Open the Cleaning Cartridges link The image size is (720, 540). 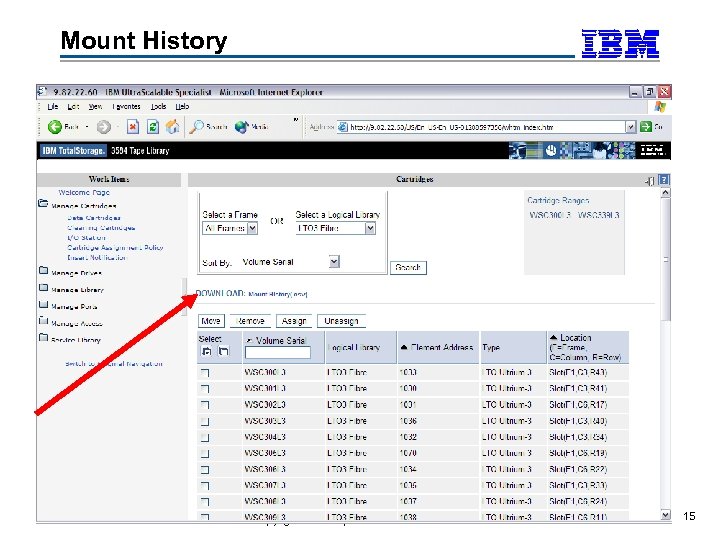coord(101,228)
